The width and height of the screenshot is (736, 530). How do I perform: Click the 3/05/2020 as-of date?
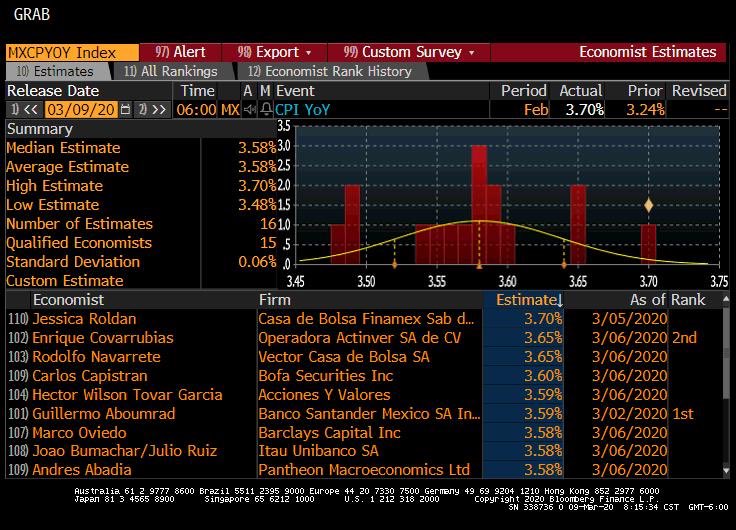[629, 319]
